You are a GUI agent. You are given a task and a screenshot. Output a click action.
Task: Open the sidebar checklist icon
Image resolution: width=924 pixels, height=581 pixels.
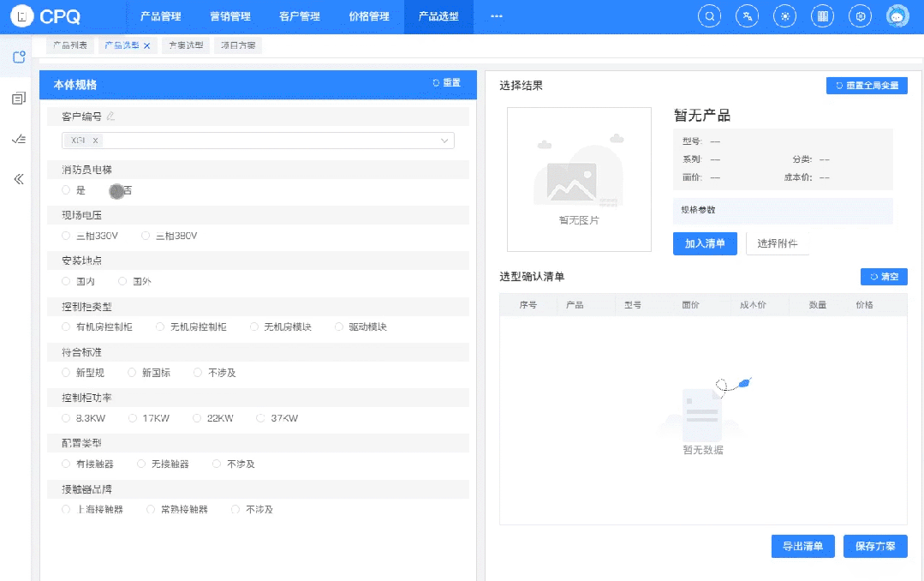point(19,139)
